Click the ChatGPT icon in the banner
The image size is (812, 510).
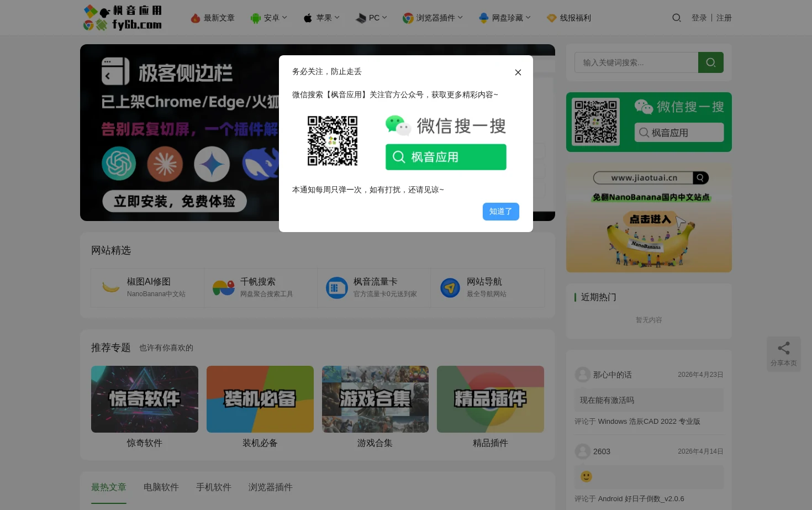[119, 164]
